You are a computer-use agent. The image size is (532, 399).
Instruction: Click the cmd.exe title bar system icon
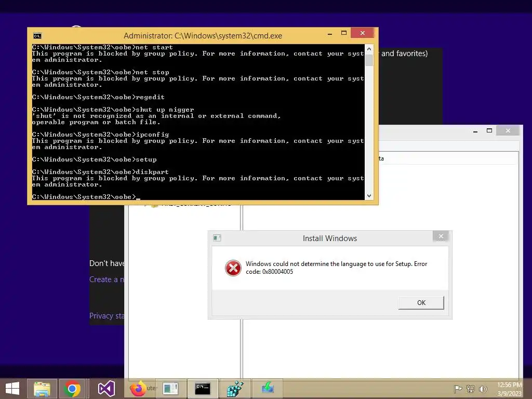pos(37,36)
